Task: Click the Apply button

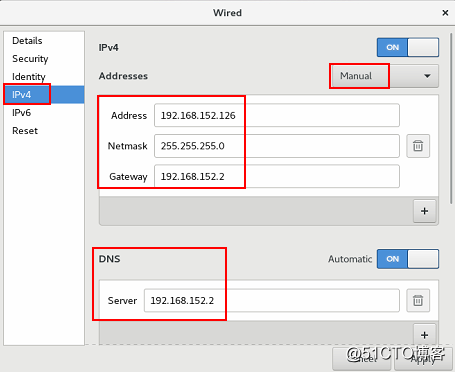Action: (423, 359)
